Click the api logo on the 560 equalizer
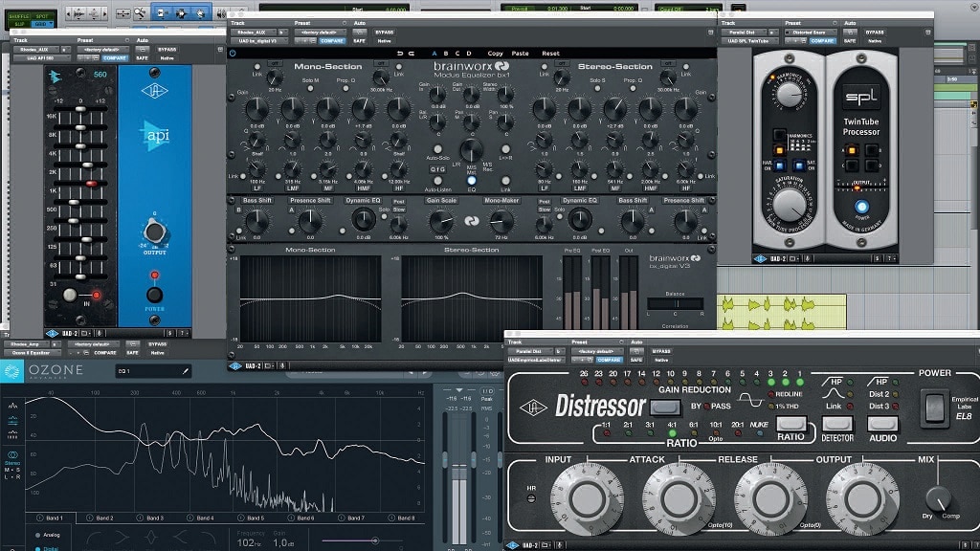The height and width of the screenshot is (551, 980). tap(156, 136)
